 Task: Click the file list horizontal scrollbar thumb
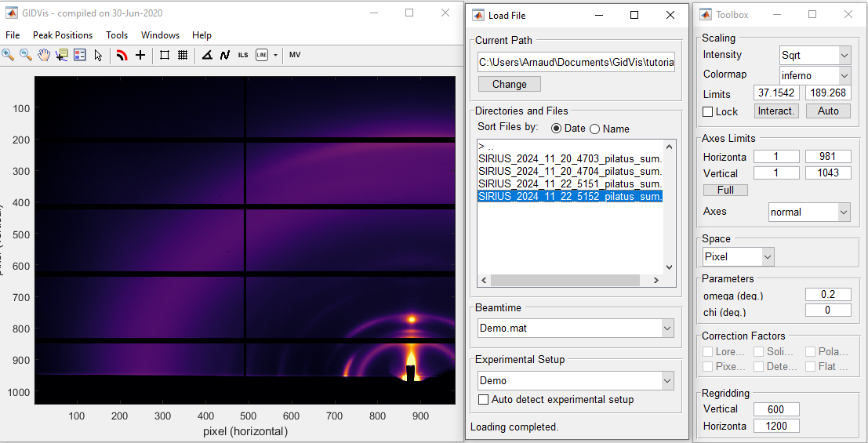[x=565, y=280]
